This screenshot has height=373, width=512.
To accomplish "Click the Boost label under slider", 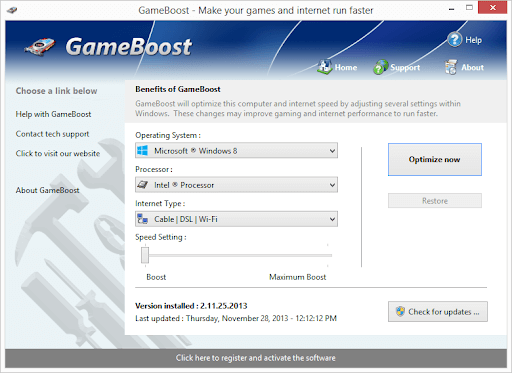I will coord(156,277).
